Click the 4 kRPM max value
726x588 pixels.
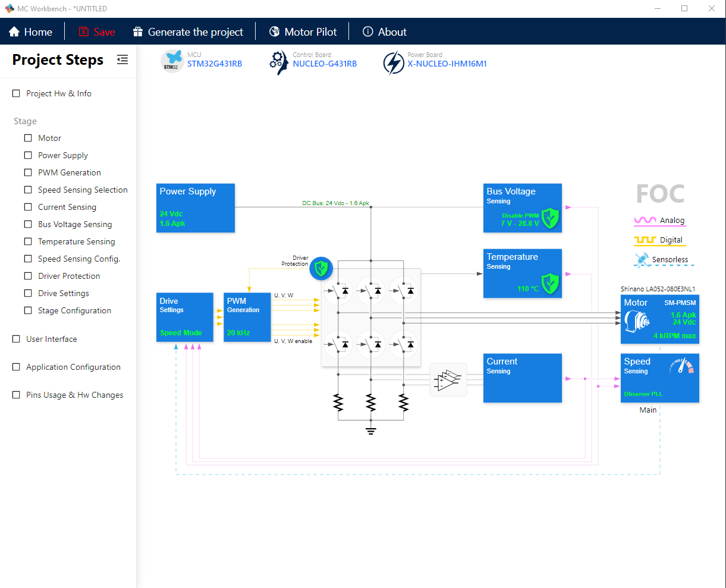pos(675,336)
